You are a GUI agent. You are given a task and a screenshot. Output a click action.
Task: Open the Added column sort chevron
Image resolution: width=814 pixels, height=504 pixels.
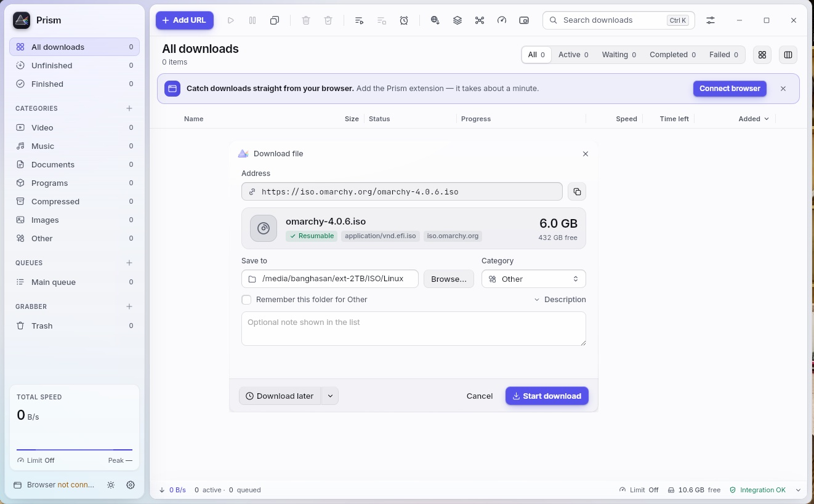click(x=767, y=119)
